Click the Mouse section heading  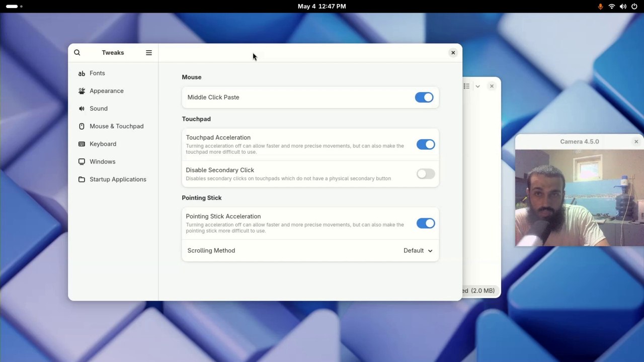[x=192, y=77]
